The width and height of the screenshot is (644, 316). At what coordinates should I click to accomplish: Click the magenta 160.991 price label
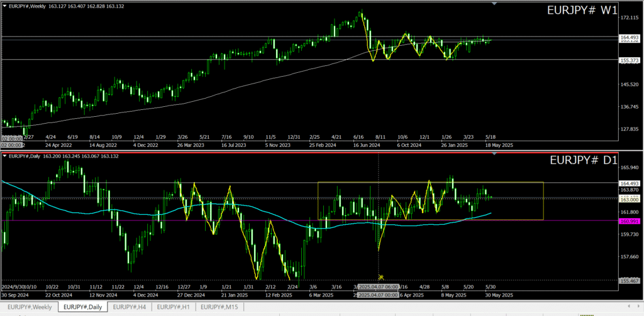coord(629,222)
